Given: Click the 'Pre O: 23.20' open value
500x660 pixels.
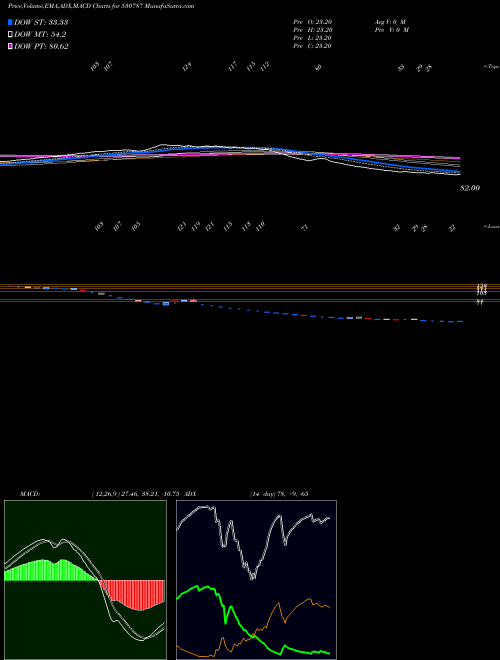Looking at the screenshot, I should pos(312,21).
